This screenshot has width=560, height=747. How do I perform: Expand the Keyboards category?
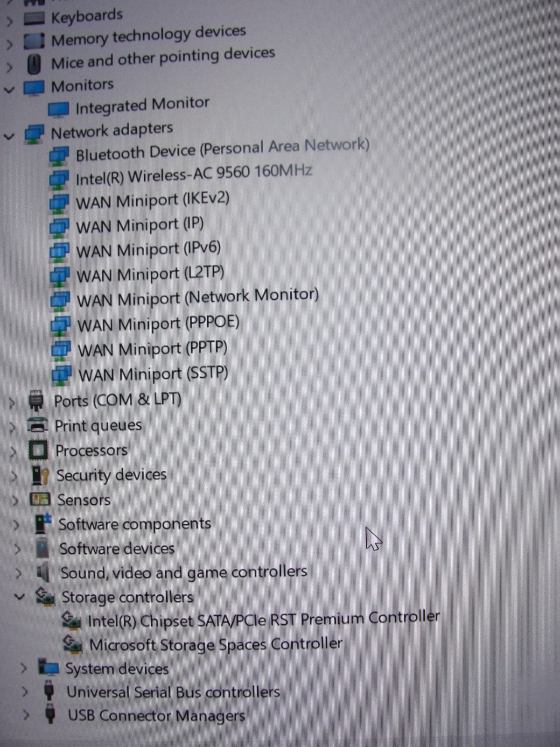(x=9, y=21)
